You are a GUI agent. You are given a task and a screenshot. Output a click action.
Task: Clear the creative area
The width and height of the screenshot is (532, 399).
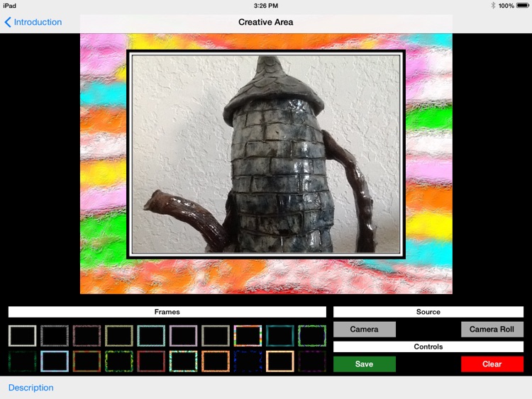coord(492,364)
